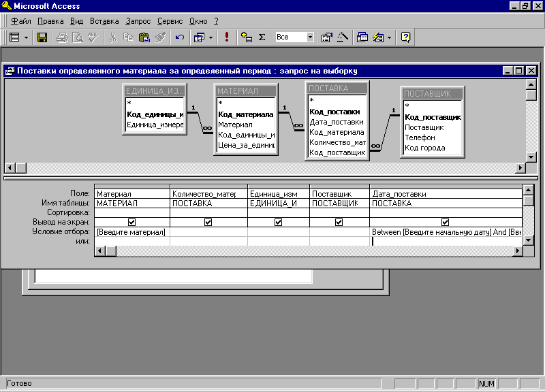Open the Запрос menu
The height and width of the screenshot is (392, 545).
tap(138, 21)
